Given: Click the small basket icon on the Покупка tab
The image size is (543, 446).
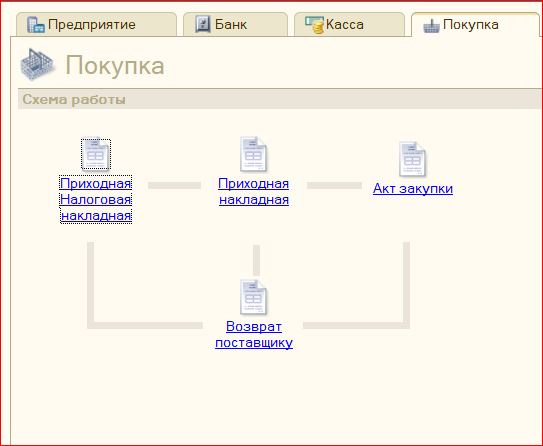Looking at the screenshot, I should tap(431, 26).
